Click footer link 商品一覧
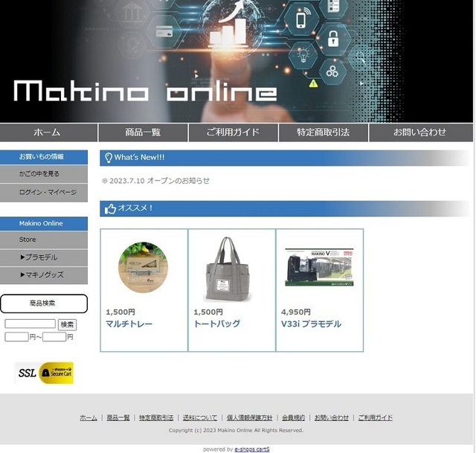The height and width of the screenshot is (453, 476). click(x=118, y=418)
